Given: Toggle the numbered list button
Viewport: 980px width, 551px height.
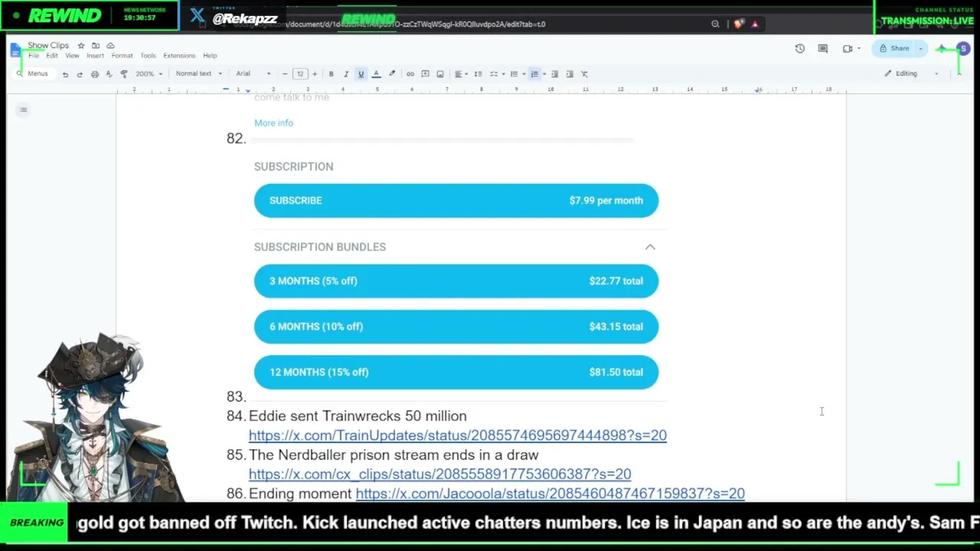Looking at the screenshot, I should click(537, 74).
